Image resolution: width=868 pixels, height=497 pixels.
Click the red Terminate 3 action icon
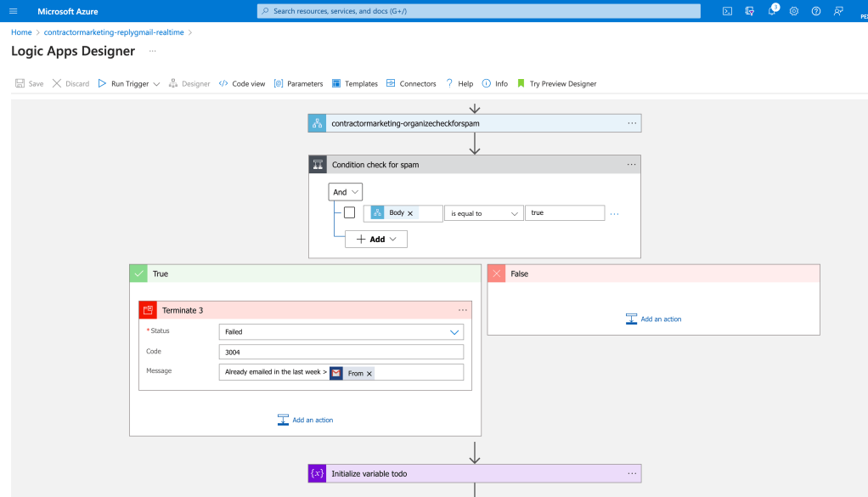coord(148,310)
